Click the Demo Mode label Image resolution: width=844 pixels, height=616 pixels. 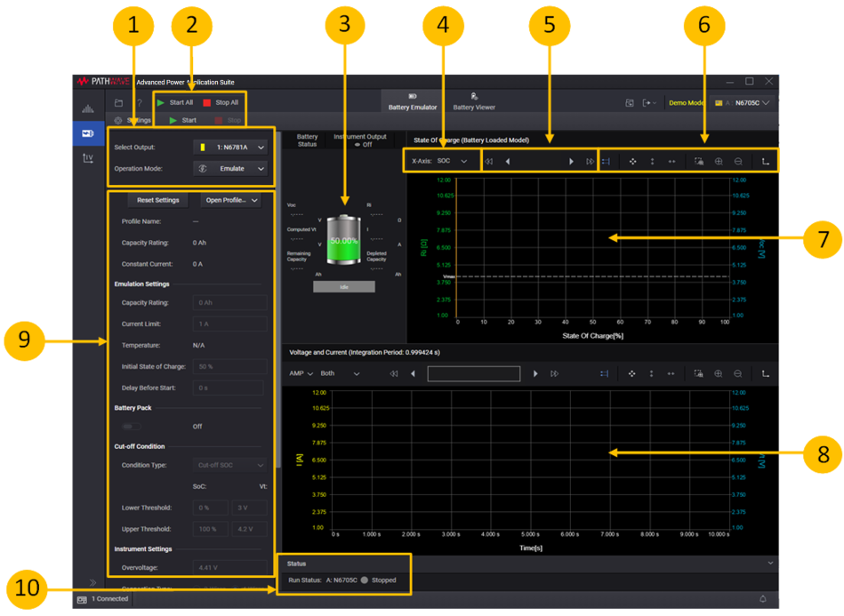[x=686, y=103]
